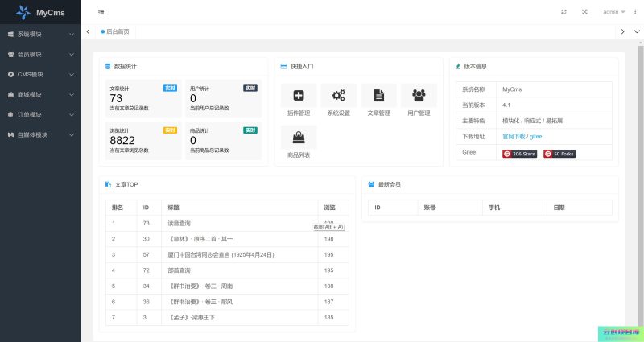Open the 官网下载 link
The height and width of the screenshot is (342, 644).
[x=514, y=136]
